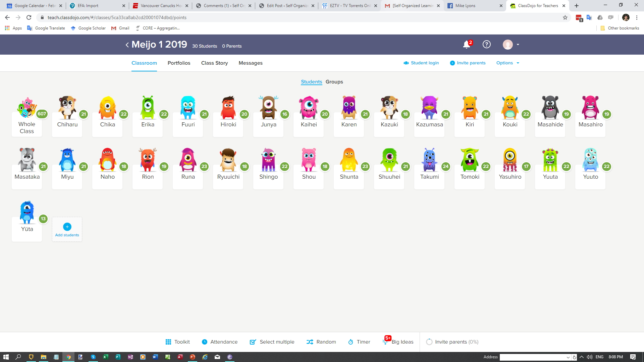Click the Student login link
644x362 pixels.
coord(421,63)
